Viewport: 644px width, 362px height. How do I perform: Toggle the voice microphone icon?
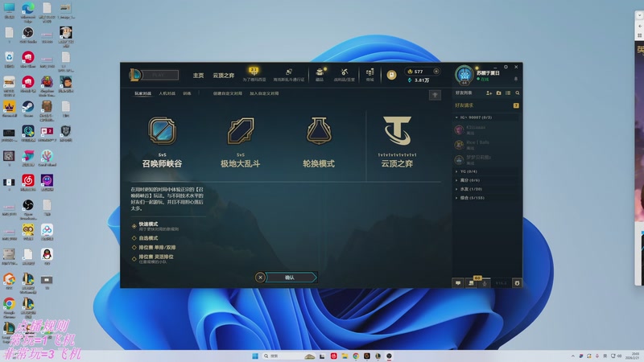point(485,283)
